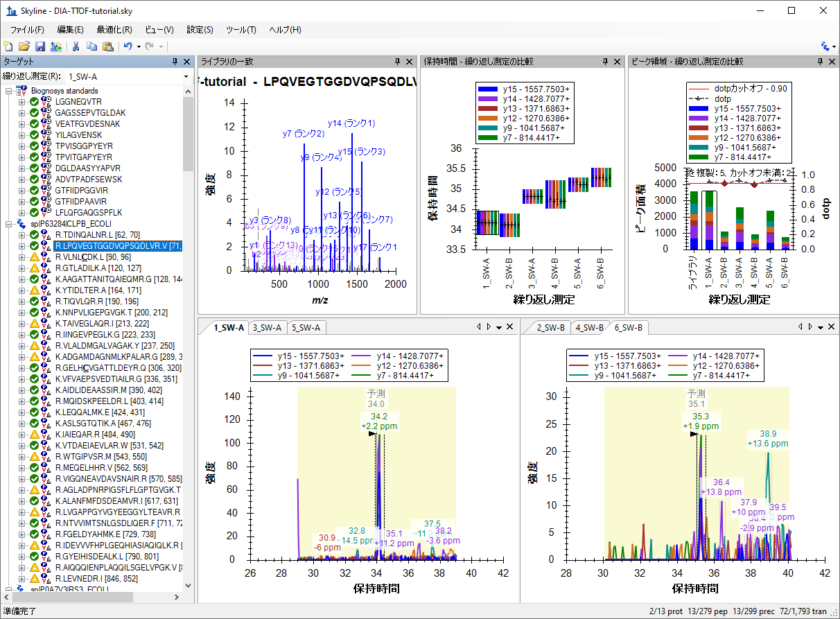Screen dimensions: 840x619
Task: Pin the ターゲット panel
Action: (176, 62)
